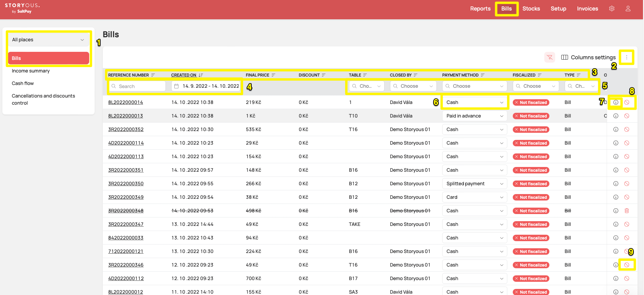Click trash icon for bill 3R2022000348
The width and height of the screenshot is (644, 295).
[x=627, y=211]
